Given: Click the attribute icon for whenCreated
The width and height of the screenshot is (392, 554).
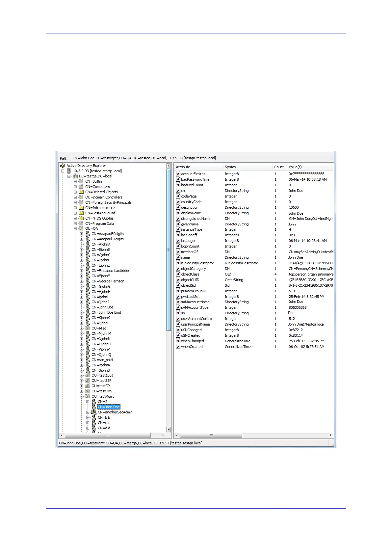Looking at the screenshot, I should click(178, 347).
